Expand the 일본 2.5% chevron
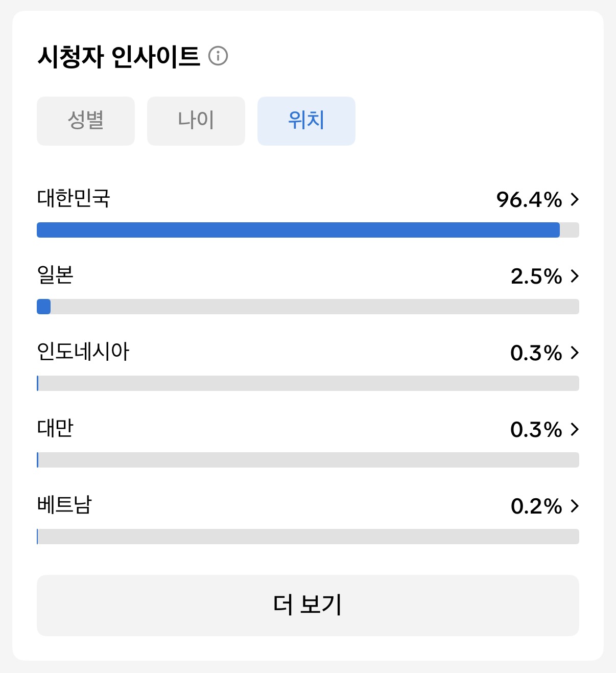The height and width of the screenshot is (673, 616). [x=575, y=276]
